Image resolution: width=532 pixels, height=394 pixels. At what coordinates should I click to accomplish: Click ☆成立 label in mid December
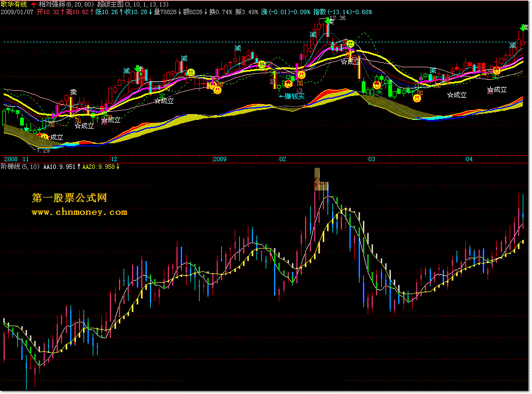(x=164, y=101)
